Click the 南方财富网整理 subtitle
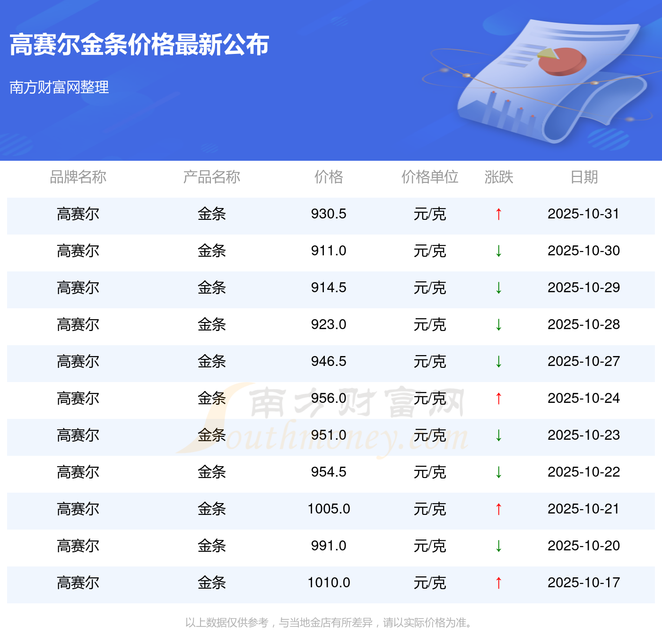The height and width of the screenshot is (644, 662). tap(60, 87)
